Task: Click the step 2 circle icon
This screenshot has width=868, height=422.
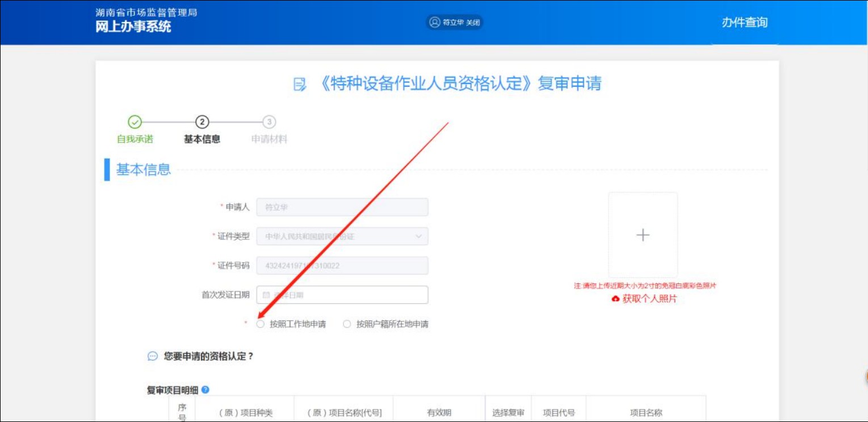Action: pos(202,122)
